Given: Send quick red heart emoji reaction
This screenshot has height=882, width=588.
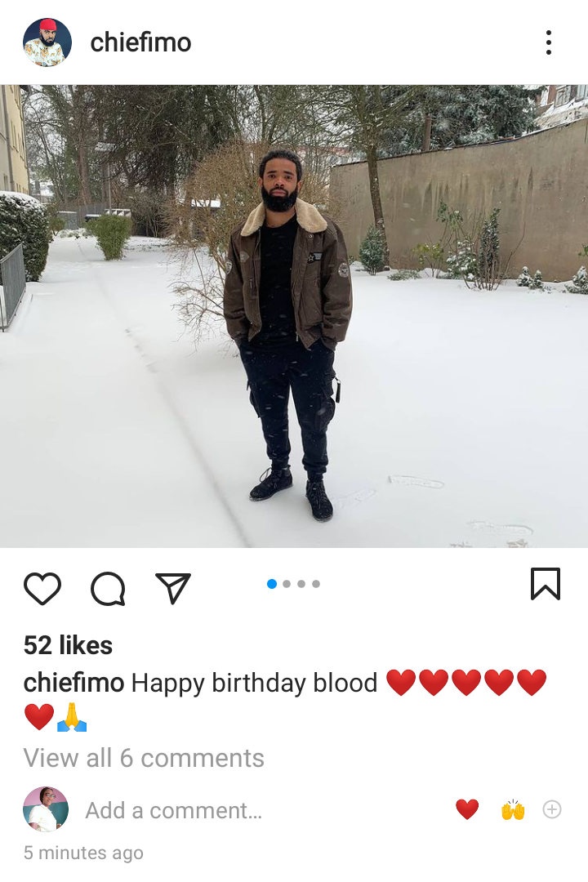Looking at the screenshot, I should [467, 809].
